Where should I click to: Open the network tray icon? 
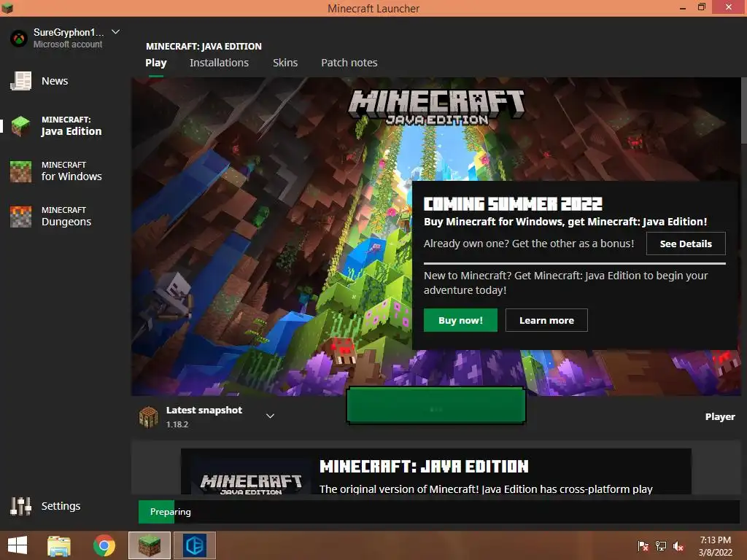661,546
